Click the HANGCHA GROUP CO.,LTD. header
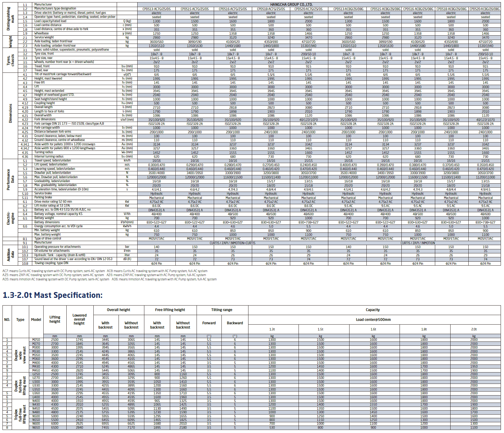Viewport: 504px width, 433px height. click(x=291, y=5)
